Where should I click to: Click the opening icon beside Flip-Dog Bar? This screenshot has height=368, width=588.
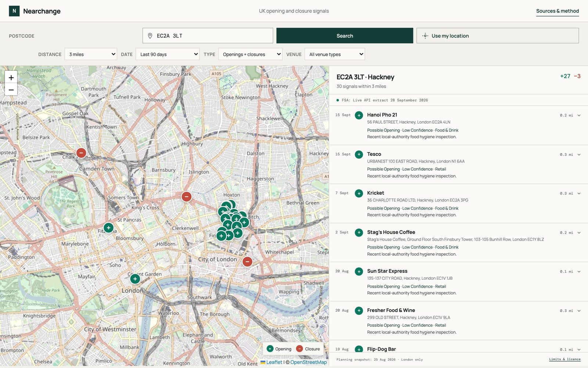click(x=359, y=349)
